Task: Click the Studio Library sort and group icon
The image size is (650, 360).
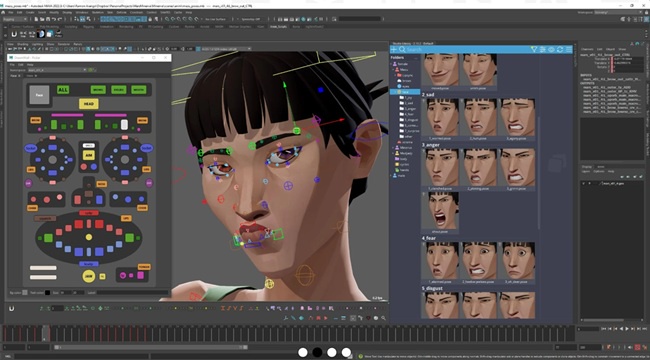Action: coord(543,49)
